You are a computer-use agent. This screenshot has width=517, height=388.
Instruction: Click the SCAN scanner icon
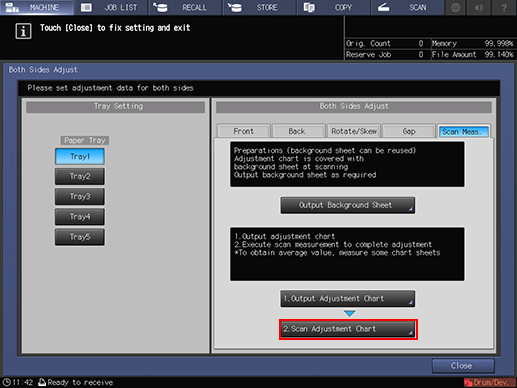click(383, 7)
